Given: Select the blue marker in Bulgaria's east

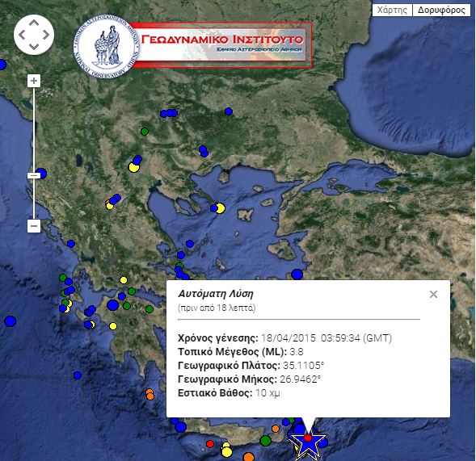Looking at the screenshot, I should 229,111.
